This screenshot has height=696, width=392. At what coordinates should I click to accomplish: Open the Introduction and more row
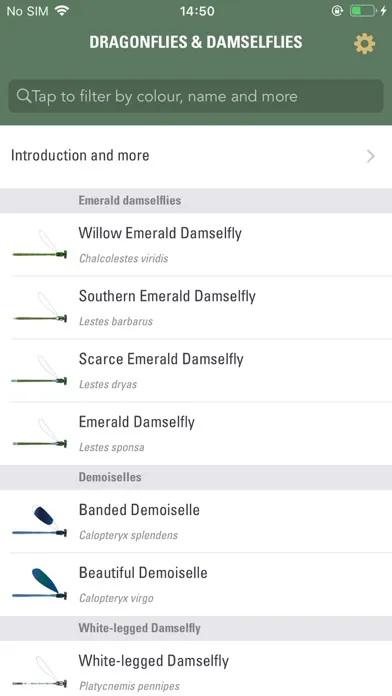(x=196, y=156)
